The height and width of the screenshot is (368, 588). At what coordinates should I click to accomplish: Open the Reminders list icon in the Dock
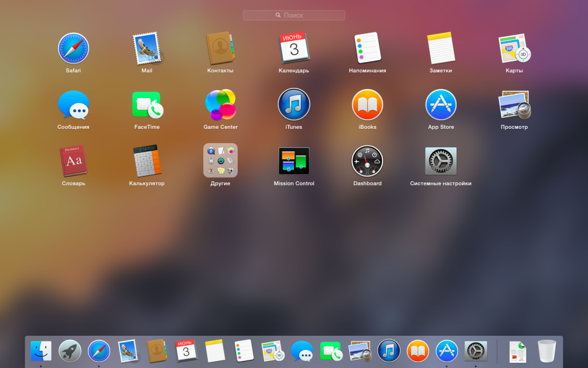243,351
